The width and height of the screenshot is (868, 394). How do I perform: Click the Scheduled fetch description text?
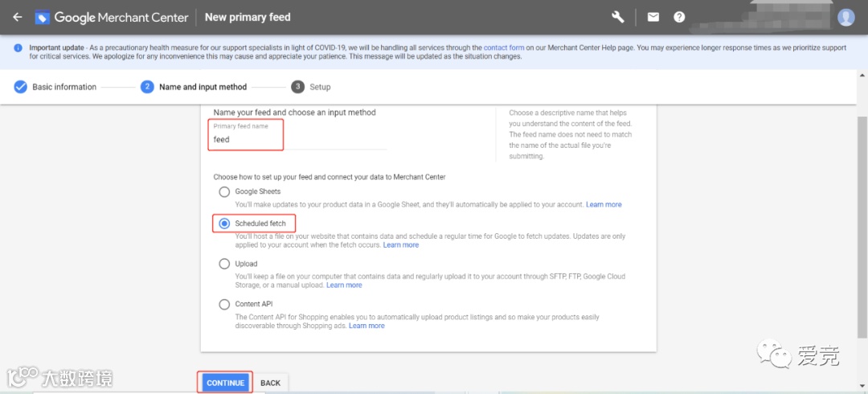point(430,240)
